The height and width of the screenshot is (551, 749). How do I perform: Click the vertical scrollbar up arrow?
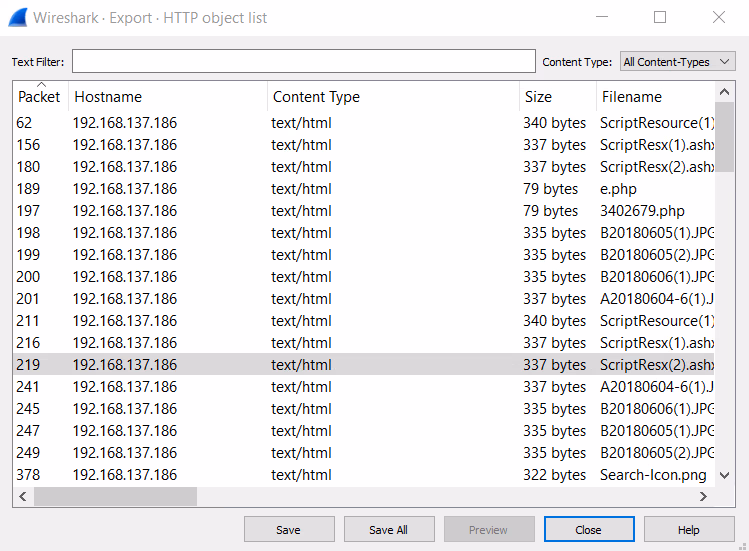click(x=725, y=92)
